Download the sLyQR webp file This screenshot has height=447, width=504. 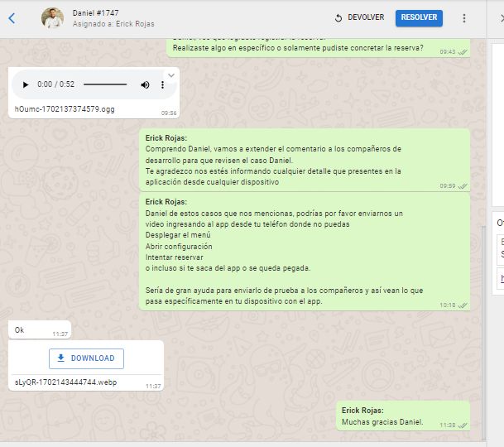(x=86, y=358)
